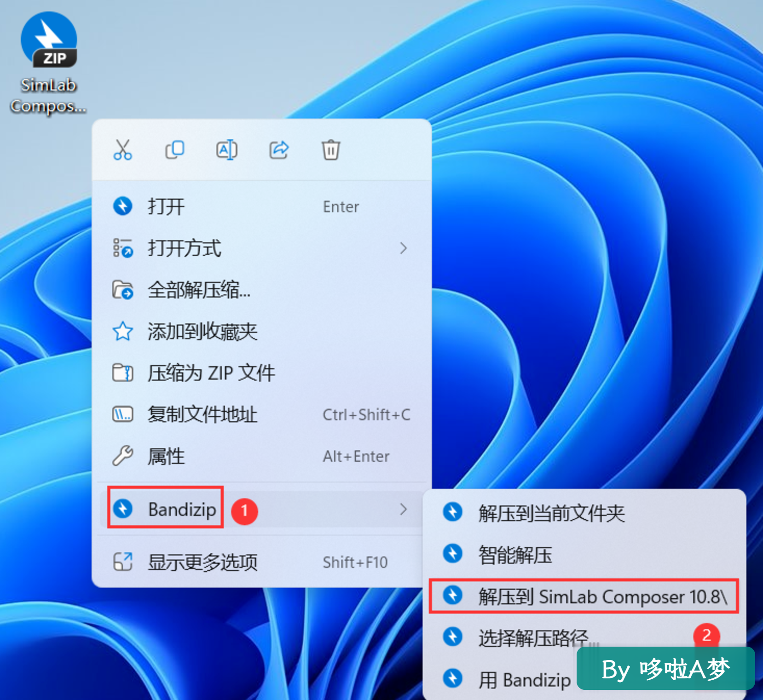The width and height of the screenshot is (763, 700).
Task: Click the Copy icon in context menu
Action: [x=175, y=150]
